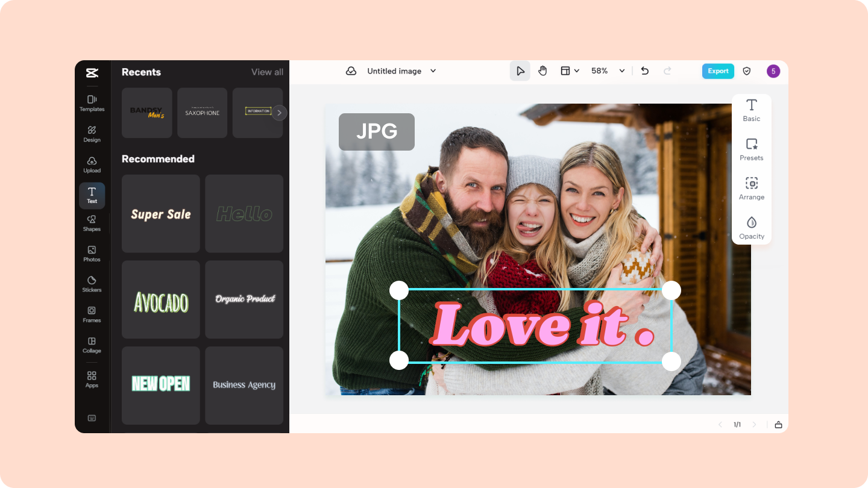Viewport: 868px width, 488px height.
Task: Go to the previous page
Action: (720, 425)
